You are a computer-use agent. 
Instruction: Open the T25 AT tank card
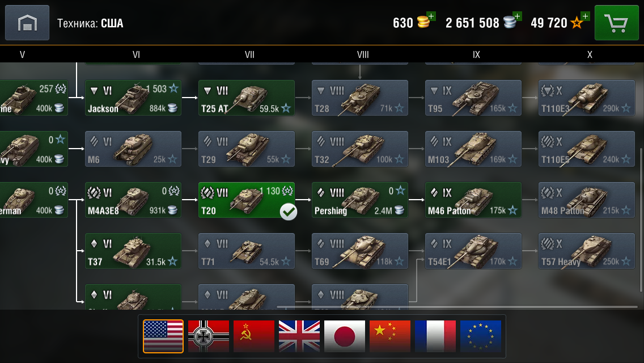[x=247, y=98]
